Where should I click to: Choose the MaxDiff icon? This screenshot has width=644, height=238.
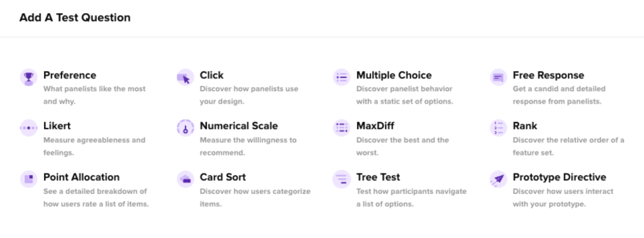(x=341, y=128)
